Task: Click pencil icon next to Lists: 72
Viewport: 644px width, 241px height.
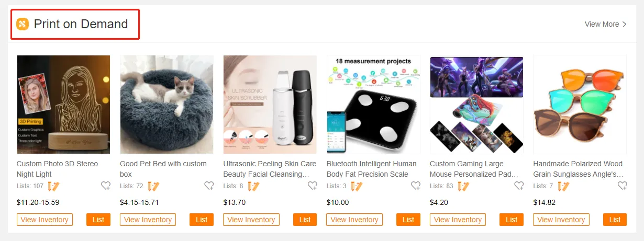Action: [x=153, y=186]
